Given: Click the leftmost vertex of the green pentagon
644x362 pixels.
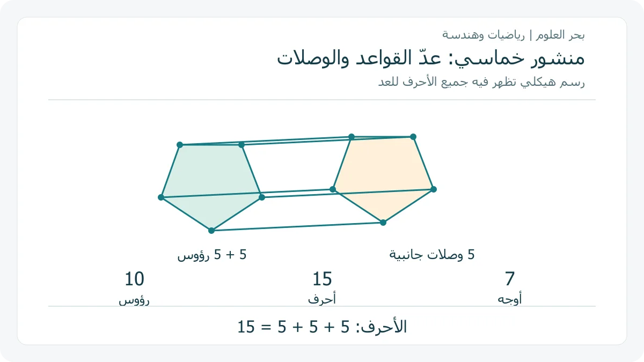Looking at the screenshot, I should coord(161,197).
